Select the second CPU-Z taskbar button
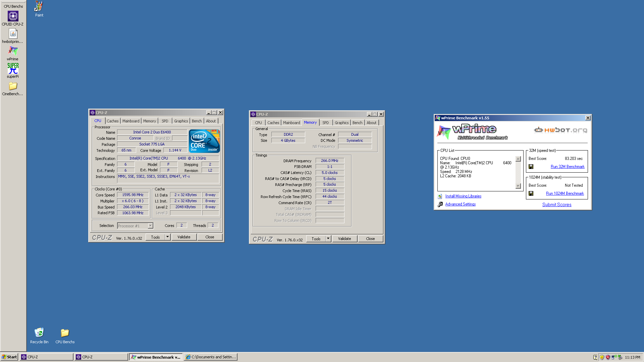 [101, 357]
